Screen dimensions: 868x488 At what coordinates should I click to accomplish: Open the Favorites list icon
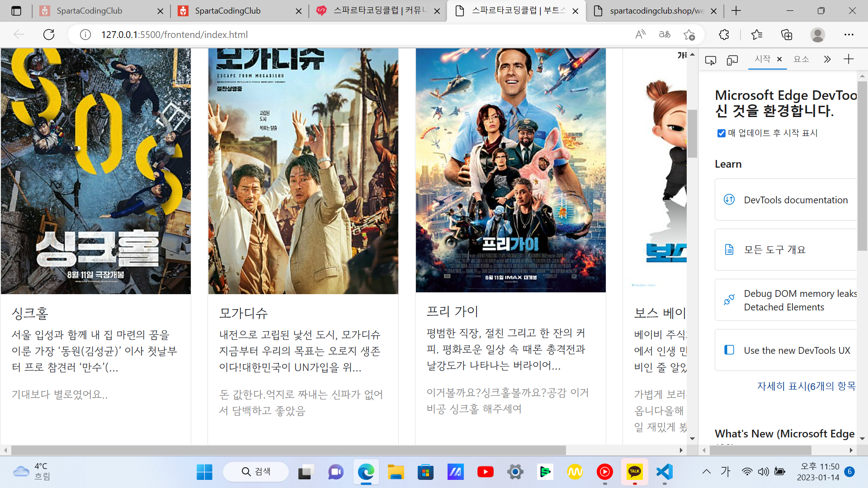pyautogui.click(x=756, y=34)
